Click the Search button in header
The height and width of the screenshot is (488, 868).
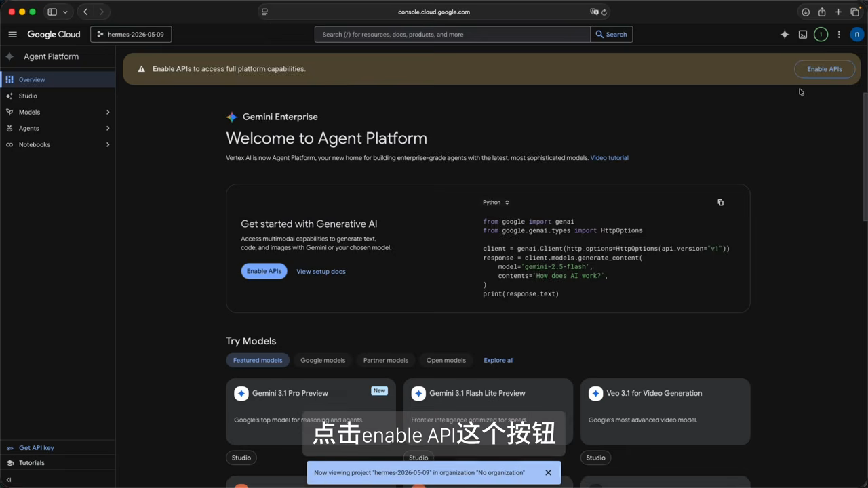pos(612,34)
